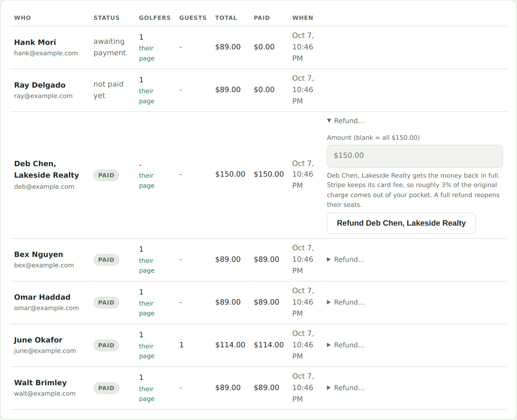Image resolution: width=517 pixels, height=420 pixels.
Task: Click the PAID badge for Deb Chen
Action: click(106, 175)
